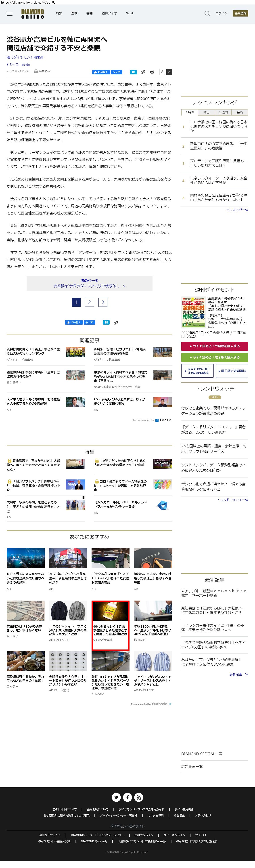The width and height of the screenshot is (255, 868).
Task: Open the Facebook icon in the footer
Action: pyautogui.click(x=127, y=797)
